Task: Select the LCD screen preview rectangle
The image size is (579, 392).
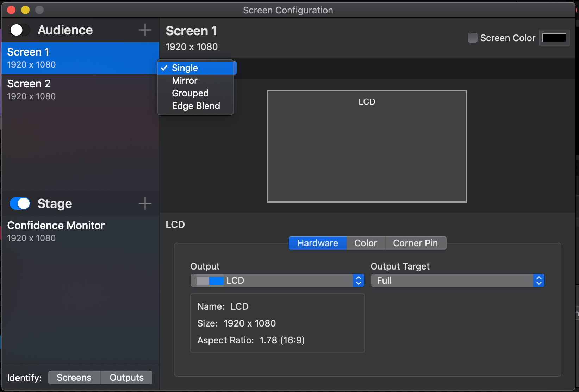Action: coord(367,146)
